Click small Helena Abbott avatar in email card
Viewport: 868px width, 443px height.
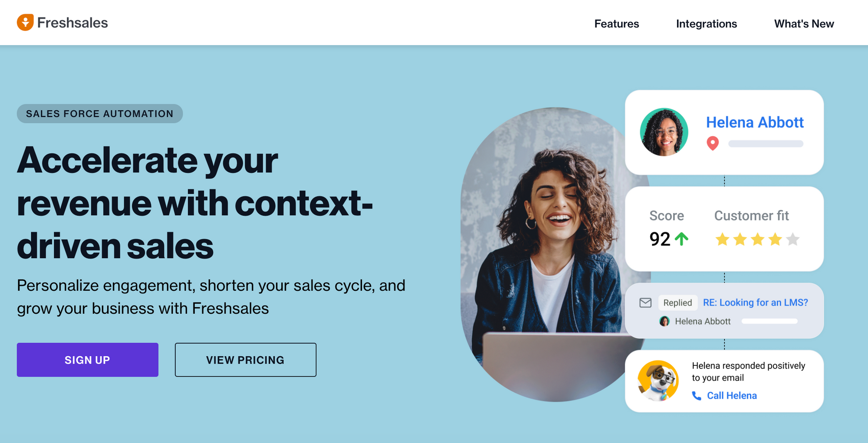tap(664, 321)
